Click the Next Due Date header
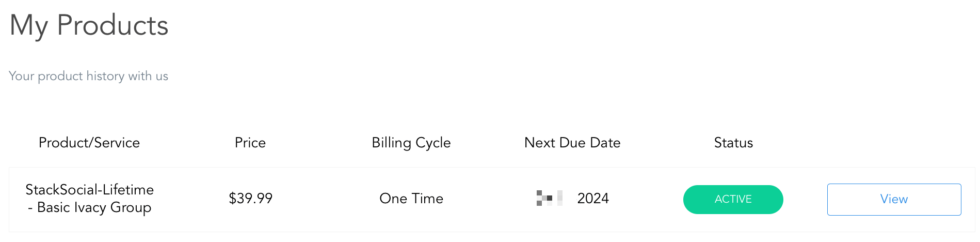980x242 pixels. coord(572,143)
